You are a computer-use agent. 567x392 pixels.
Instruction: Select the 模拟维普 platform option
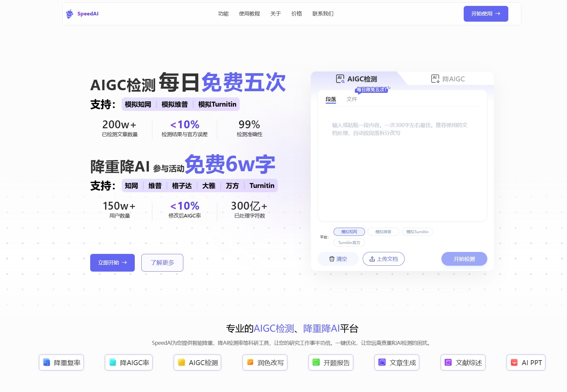click(383, 232)
